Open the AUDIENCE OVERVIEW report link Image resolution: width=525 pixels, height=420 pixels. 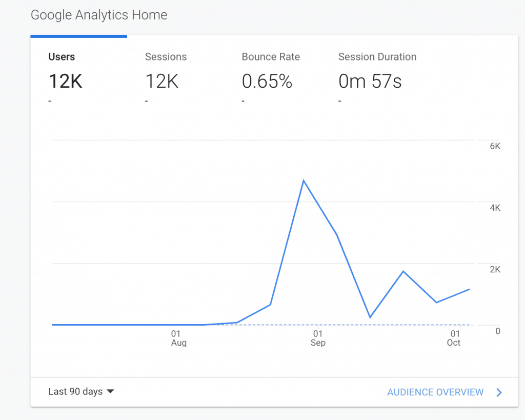click(435, 392)
